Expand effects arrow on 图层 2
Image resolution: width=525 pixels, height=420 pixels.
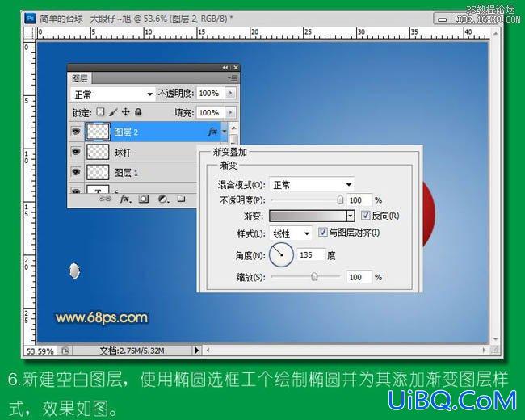coord(225,132)
